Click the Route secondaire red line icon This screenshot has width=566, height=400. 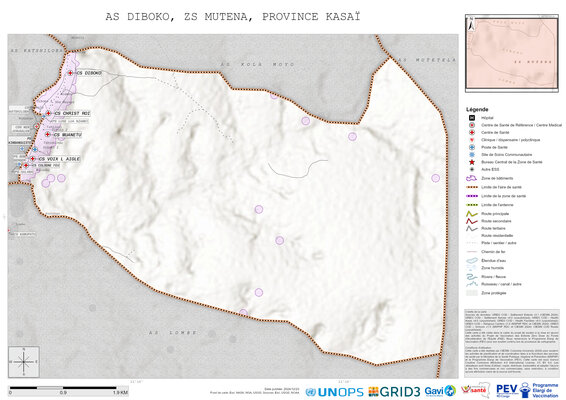coord(471,221)
